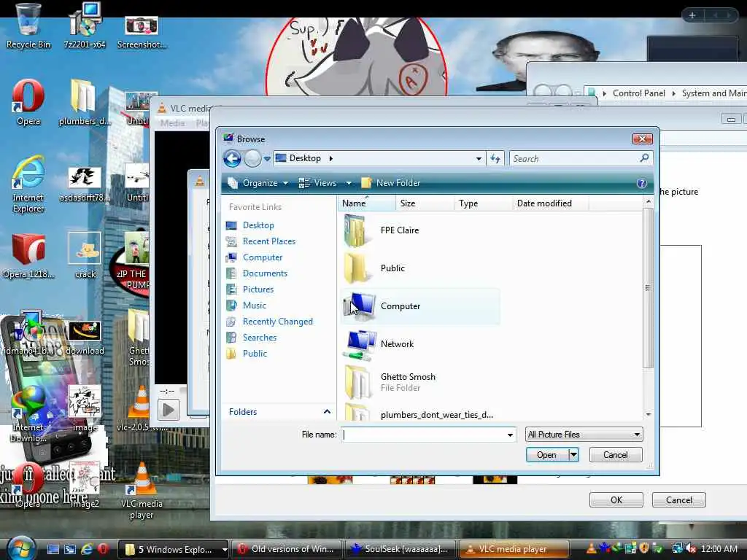This screenshot has width=747, height=560.
Task: Select the asdasdrft78 desktop image icon
Action: pos(85,183)
